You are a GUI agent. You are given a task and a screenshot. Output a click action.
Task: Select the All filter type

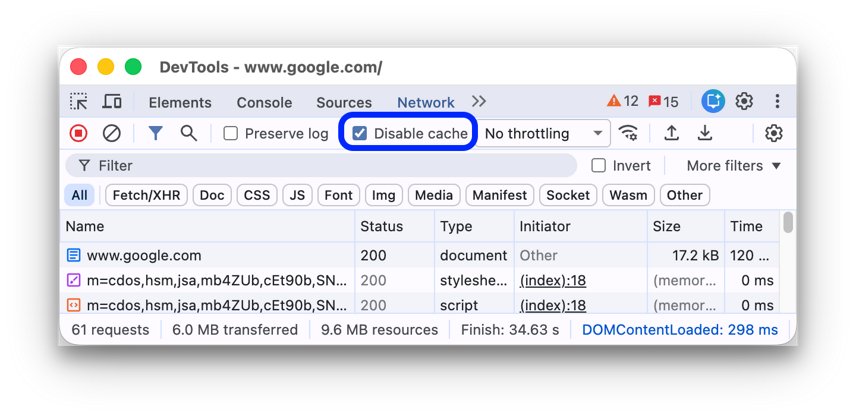tap(80, 195)
